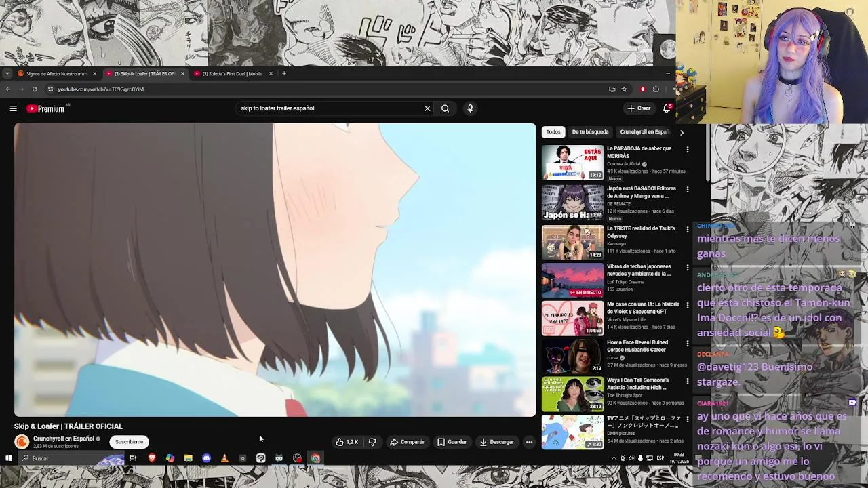Clear the YouTube search box text

pos(427,108)
